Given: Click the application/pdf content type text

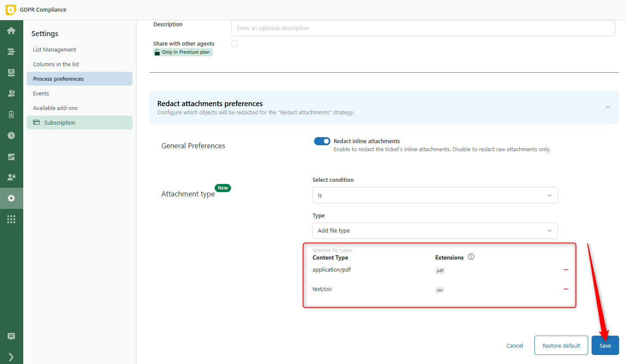Looking at the screenshot, I should point(332,269).
